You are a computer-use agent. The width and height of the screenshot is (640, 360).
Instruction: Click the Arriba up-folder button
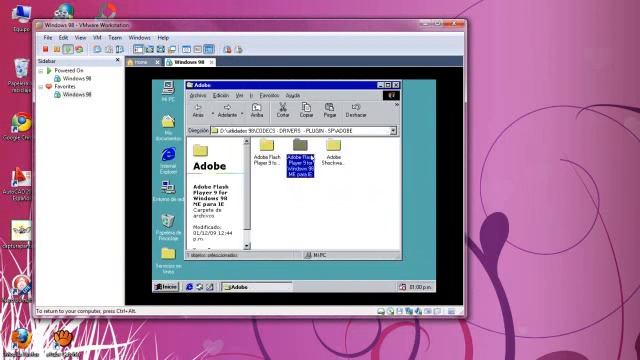[257, 111]
